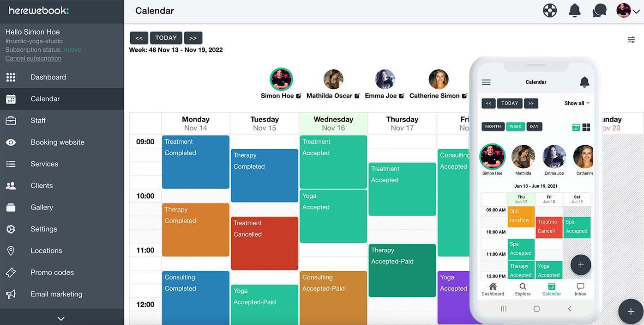The width and height of the screenshot is (644, 325).
Task: Open the red Treatment Cancelled appointment block
Action: pyautogui.click(x=265, y=243)
